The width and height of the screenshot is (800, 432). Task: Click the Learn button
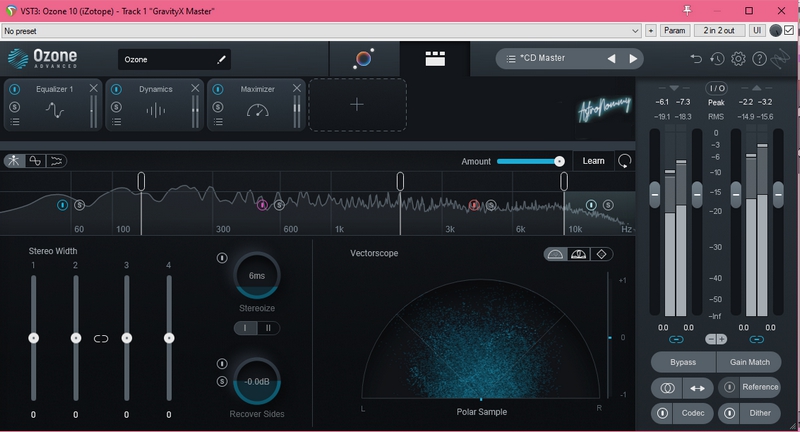coord(593,161)
